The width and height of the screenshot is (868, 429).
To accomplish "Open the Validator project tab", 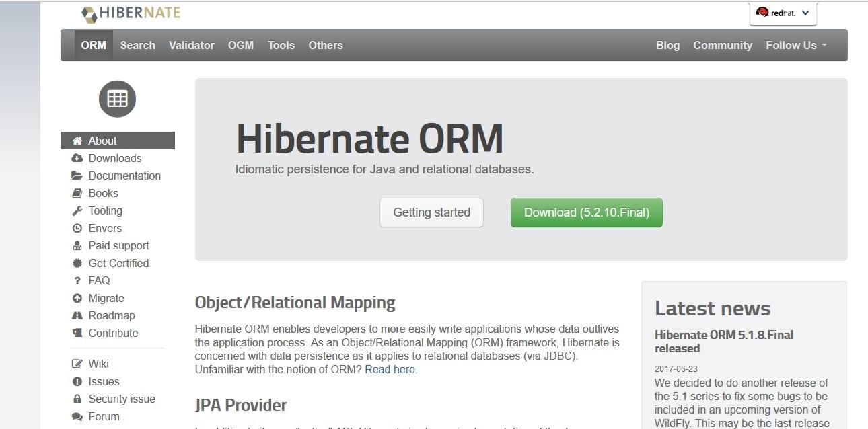I will pyautogui.click(x=192, y=45).
